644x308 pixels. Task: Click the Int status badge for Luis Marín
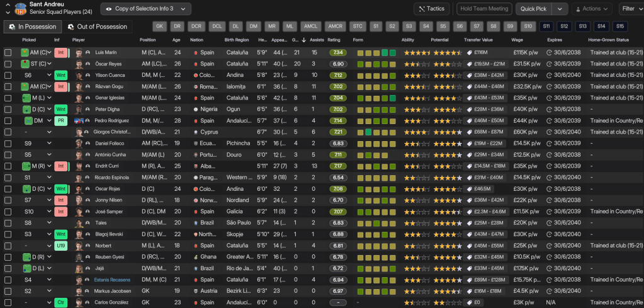[61, 52]
